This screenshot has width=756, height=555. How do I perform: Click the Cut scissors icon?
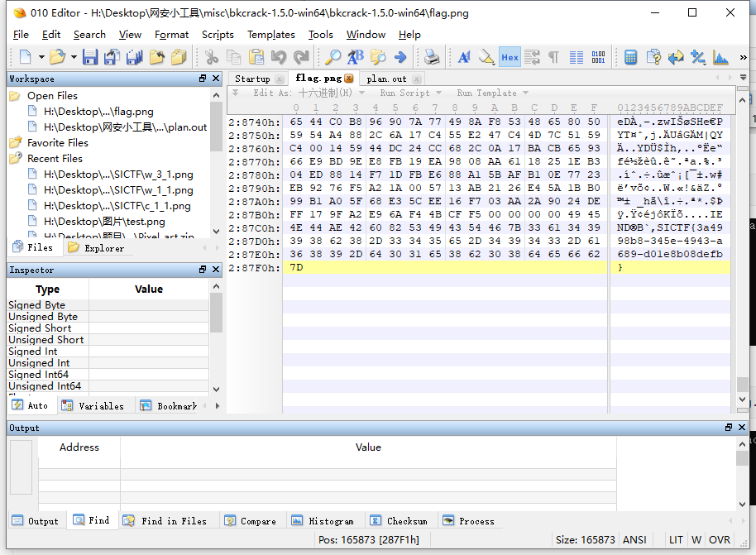coord(212,57)
